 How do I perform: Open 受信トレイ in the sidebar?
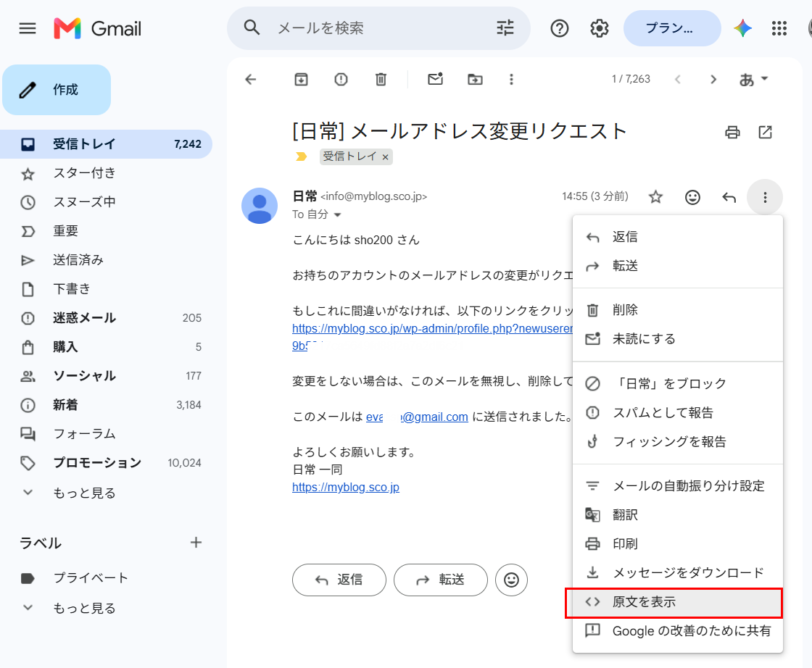(106, 144)
